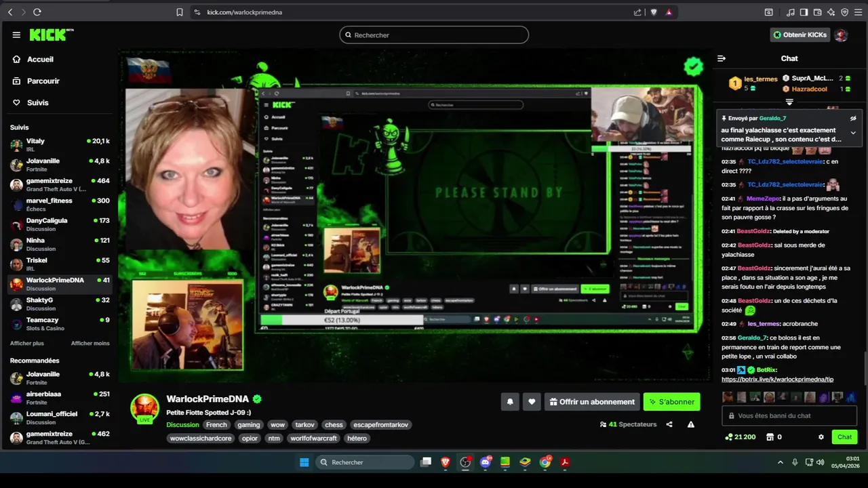Viewport: 868px width, 488px height.
Task: Select the wowclassichardcore tag
Action: click(x=201, y=439)
